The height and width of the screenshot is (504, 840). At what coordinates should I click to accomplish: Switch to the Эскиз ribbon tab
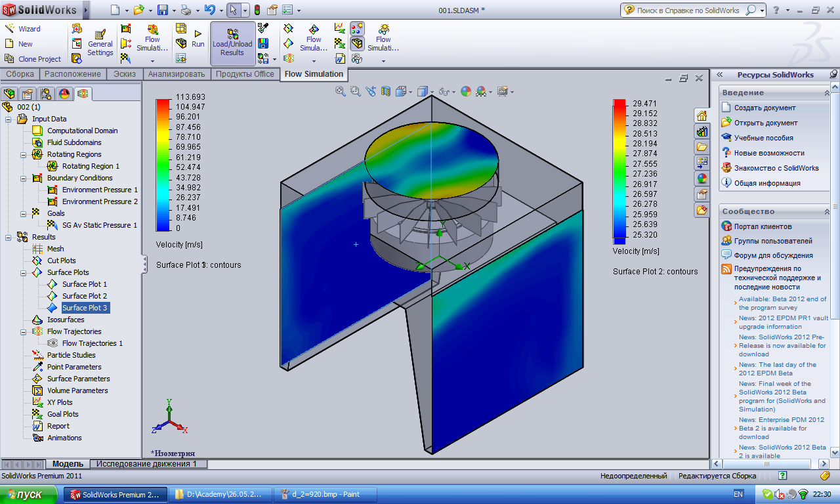(124, 74)
